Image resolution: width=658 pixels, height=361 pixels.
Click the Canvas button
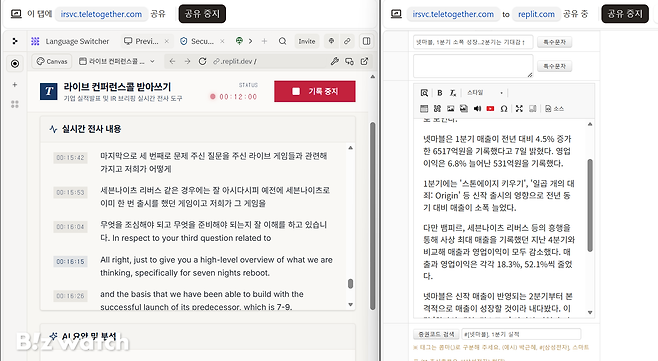point(52,61)
